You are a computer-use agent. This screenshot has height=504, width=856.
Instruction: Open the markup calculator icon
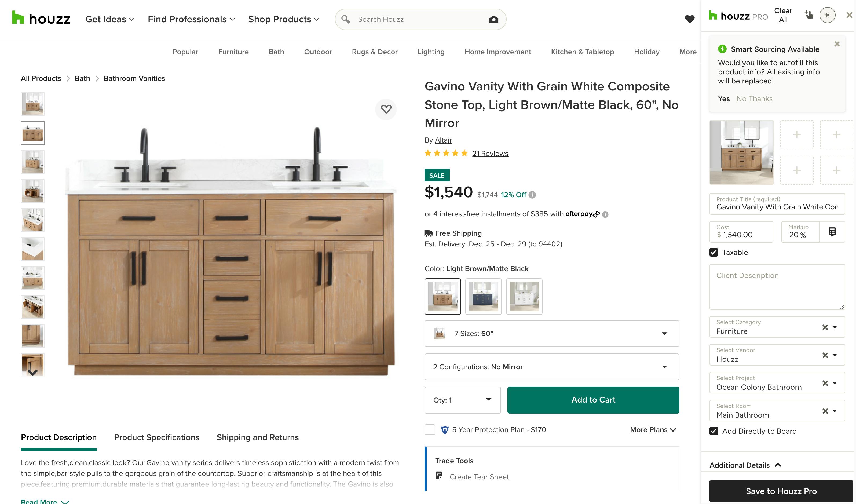(x=832, y=232)
